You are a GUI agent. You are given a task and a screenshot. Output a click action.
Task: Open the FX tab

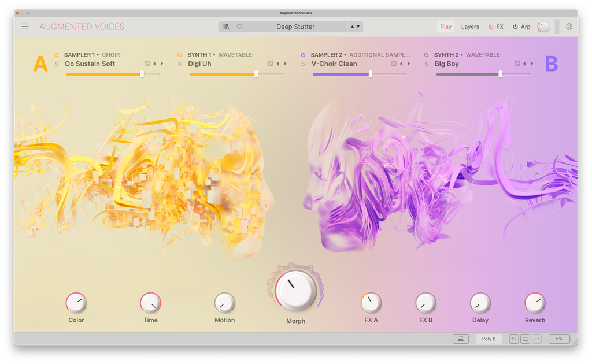point(500,27)
